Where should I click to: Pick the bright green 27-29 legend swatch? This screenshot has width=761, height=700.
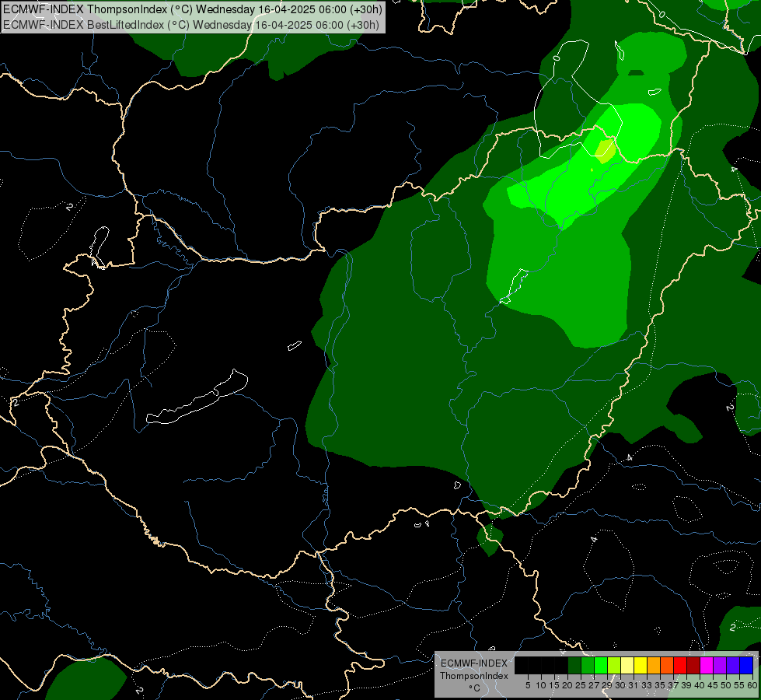pyautogui.click(x=601, y=665)
